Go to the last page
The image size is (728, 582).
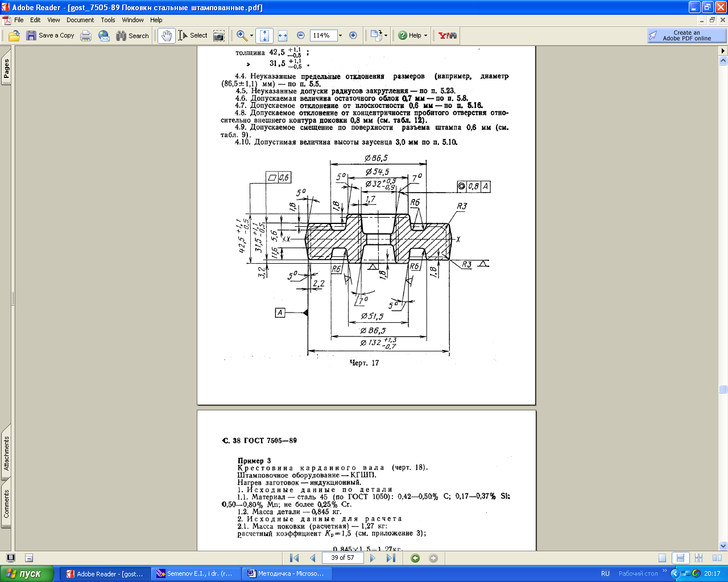point(391,558)
